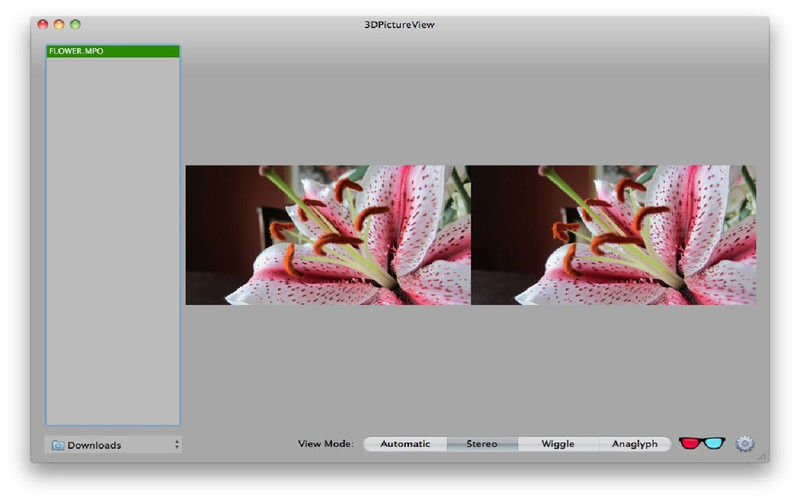Select the Stereo view mode
Image resolution: width=800 pixels, height=500 pixels.
point(482,444)
